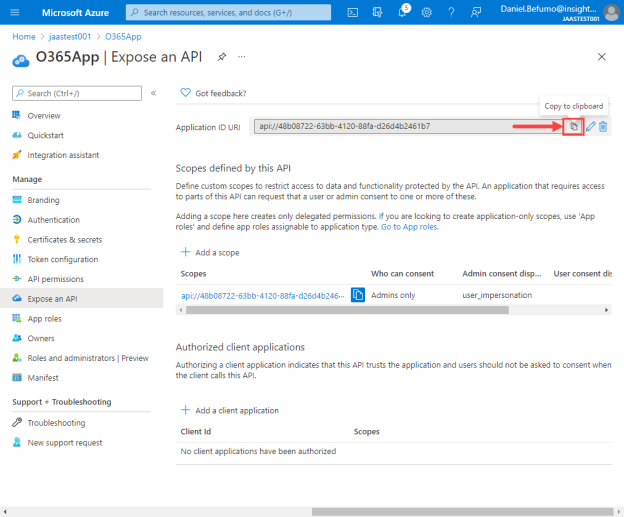Copy the scope URI in the Scopes table
This screenshot has width=624, height=517.
358,295
